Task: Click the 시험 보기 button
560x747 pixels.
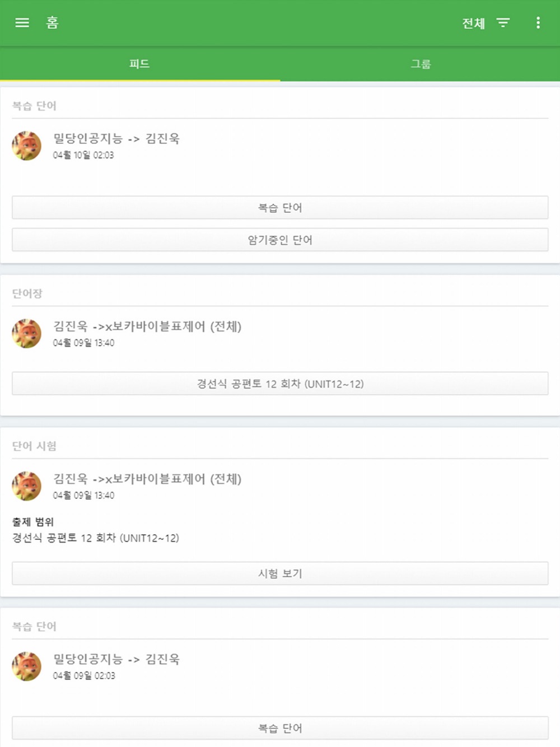Action: [280, 573]
